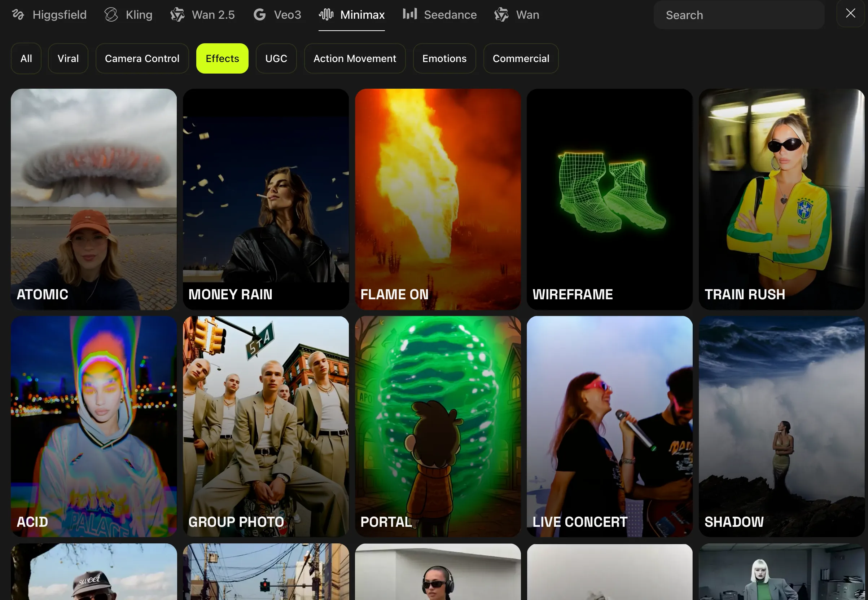Click the Minimax waveform icon
The width and height of the screenshot is (868, 600).
click(x=326, y=15)
